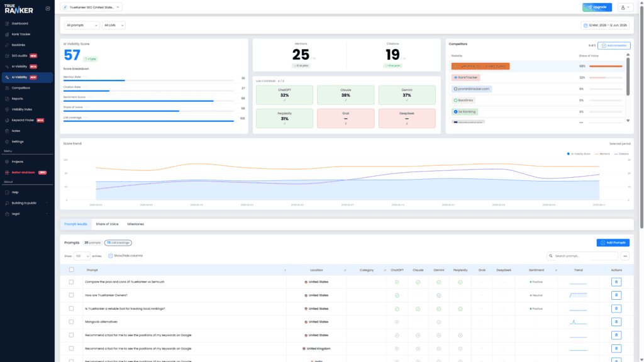
Task: Check the 'Mangools alternatives' row checkbox
Action: coord(72,322)
